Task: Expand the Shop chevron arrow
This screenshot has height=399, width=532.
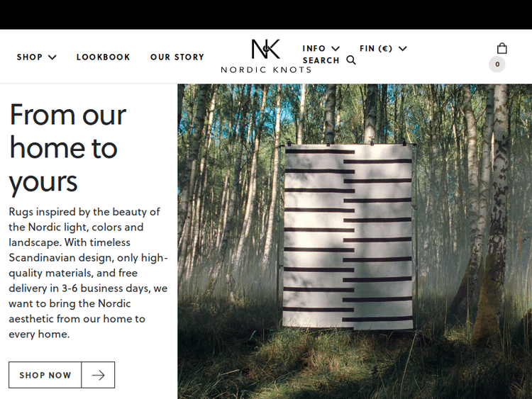Action: point(52,57)
